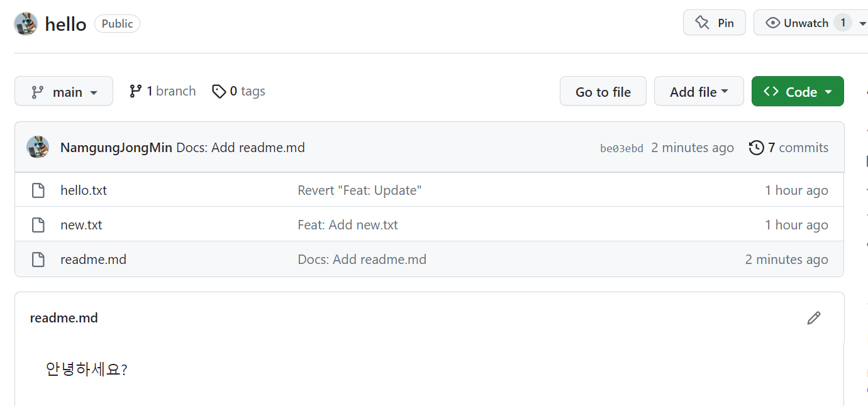The width and height of the screenshot is (868, 406).
Task: Open the Revert "Feat: Update" commit message
Action: [x=359, y=190]
